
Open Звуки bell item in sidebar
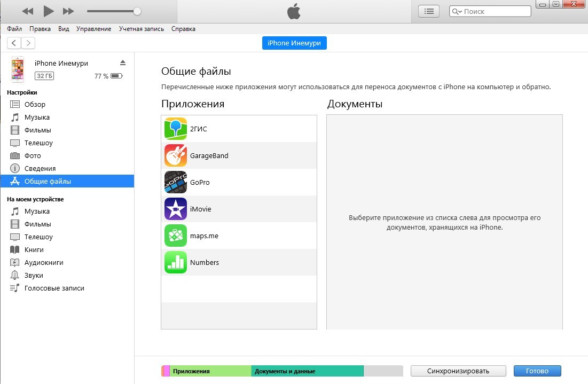click(67, 275)
